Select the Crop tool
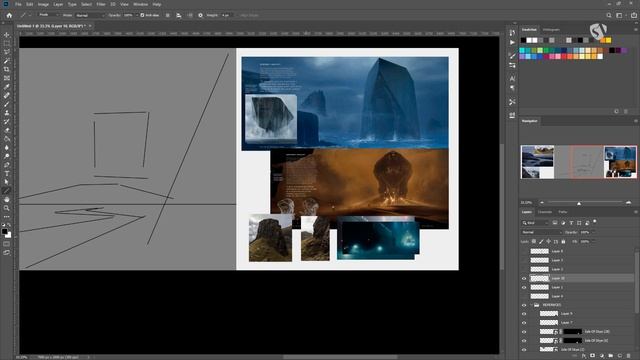Screen dimensions: 640x360 coord(7,69)
